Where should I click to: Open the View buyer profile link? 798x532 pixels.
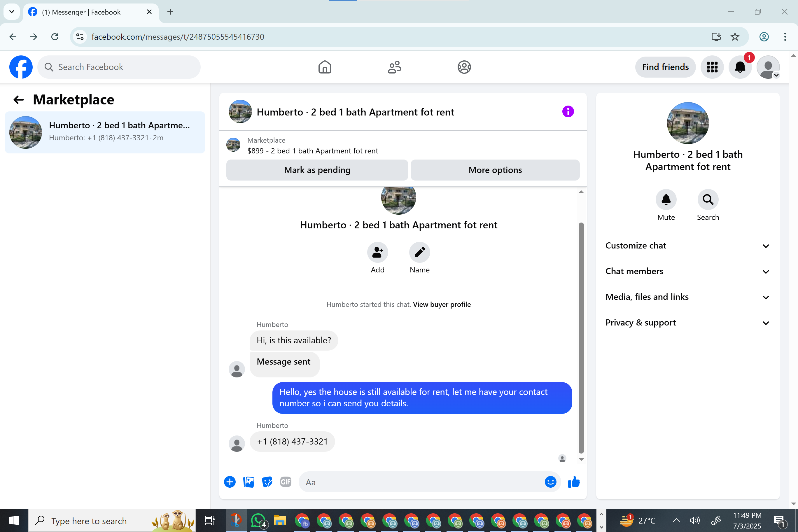click(x=441, y=304)
